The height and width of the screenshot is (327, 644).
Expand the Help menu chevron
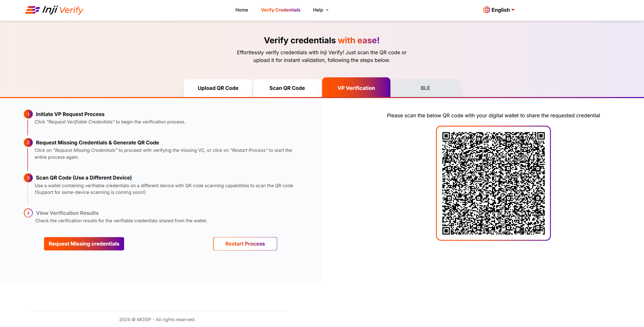point(327,10)
